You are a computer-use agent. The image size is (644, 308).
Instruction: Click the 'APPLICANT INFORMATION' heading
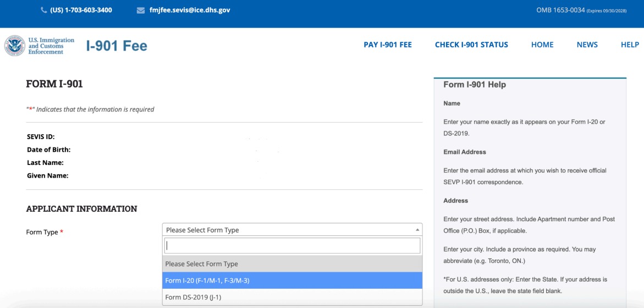(x=82, y=208)
